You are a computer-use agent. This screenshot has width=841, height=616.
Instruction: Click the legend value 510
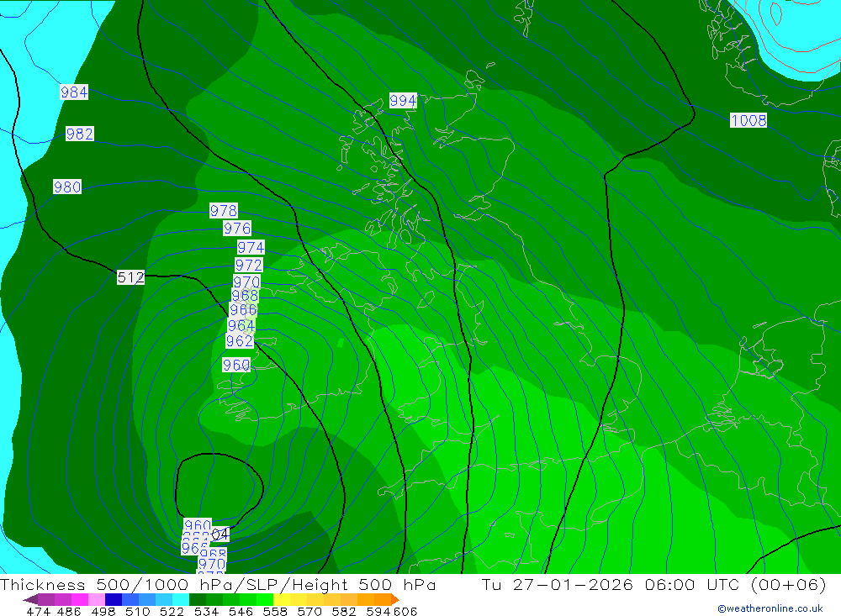(137, 612)
